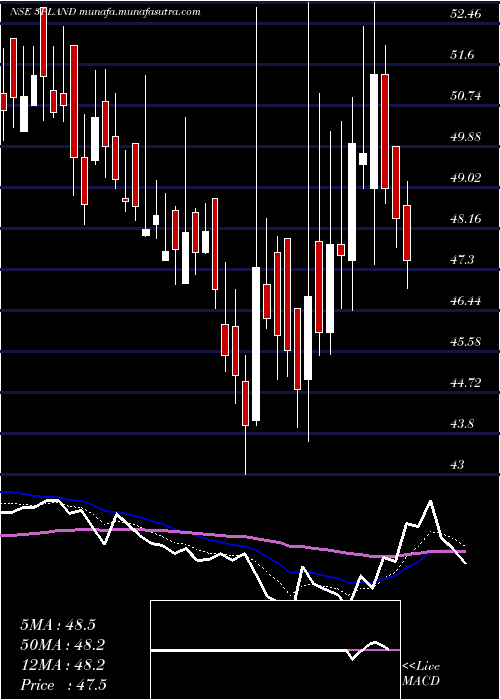Select the 43 price axis label
This screenshot has height=700, width=500.
tap(458, 465)
